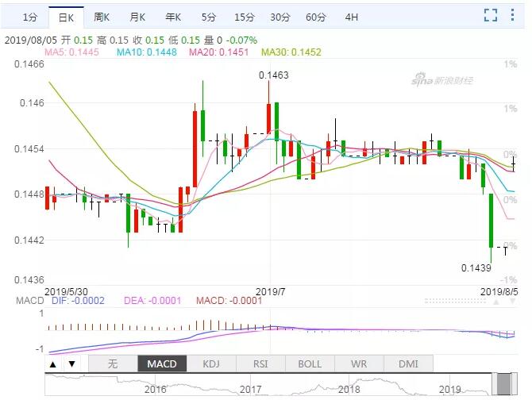Click the up triangle indicator button
Image resolution: width=532 pixels, height=400 pixels.
click(x=53, y=364)
